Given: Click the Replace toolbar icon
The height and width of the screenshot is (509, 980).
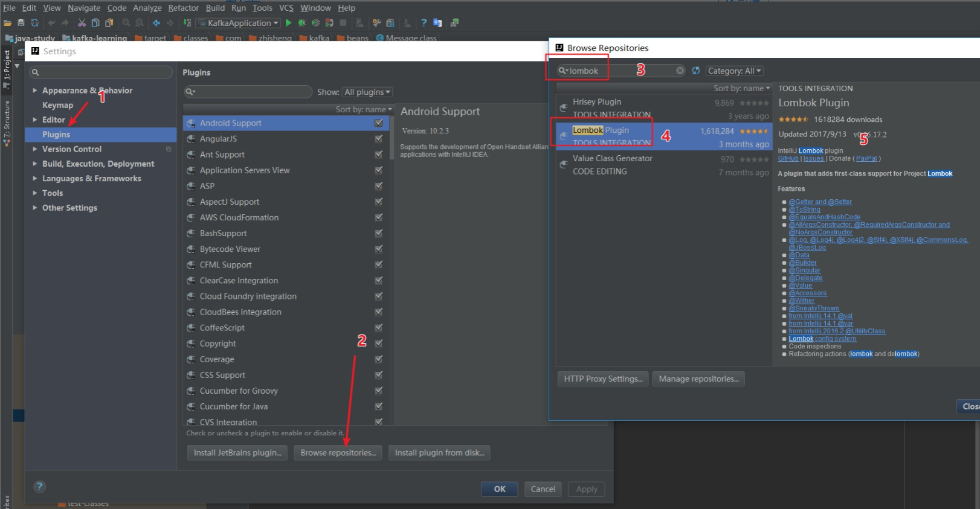Looking at the screenshot, I should coord(140,23).
